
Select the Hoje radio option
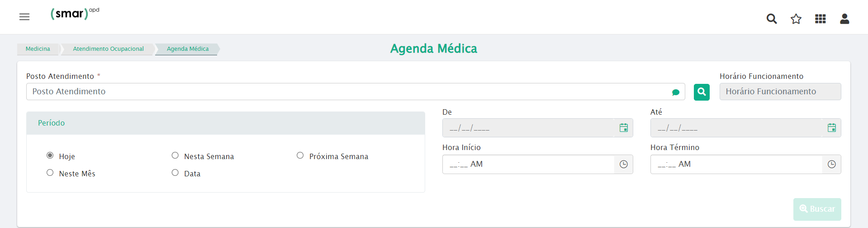tap(50, 155)
